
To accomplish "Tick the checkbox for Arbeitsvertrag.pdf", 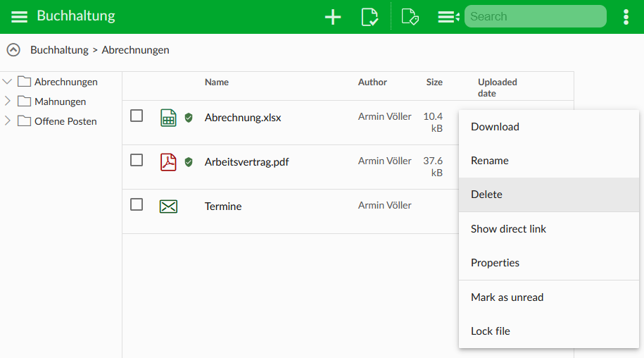I will [137, 160].
